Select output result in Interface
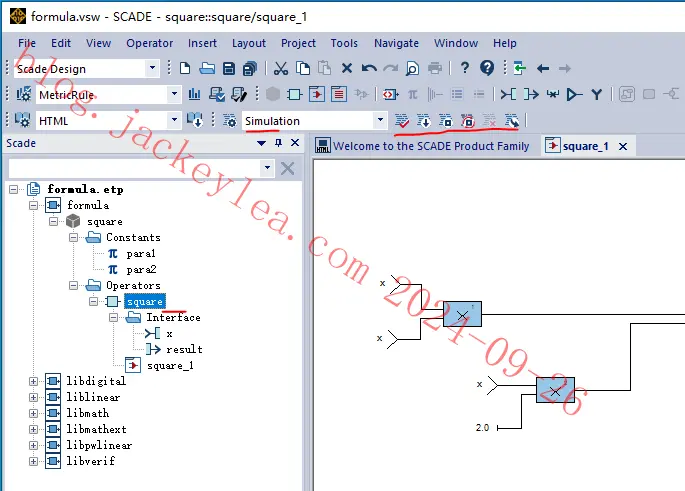The image size is (685, 491). 184,349
